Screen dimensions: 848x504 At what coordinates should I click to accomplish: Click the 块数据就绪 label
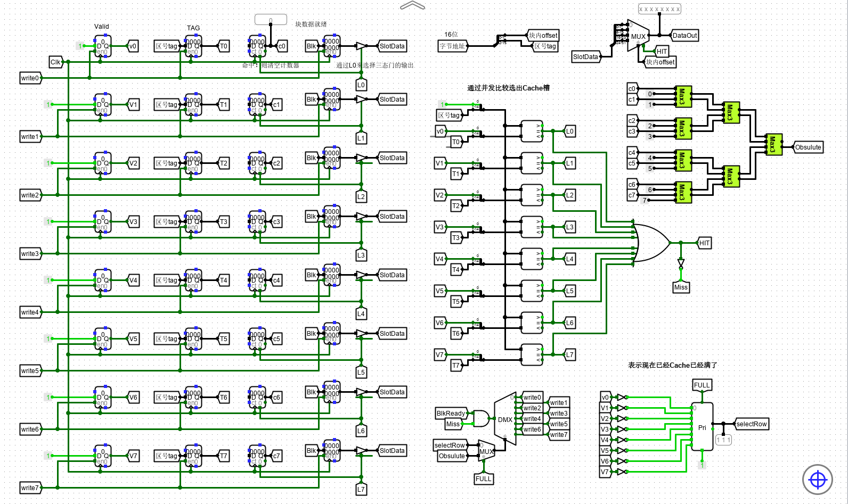pyautogui.click(x=311, y=24)
